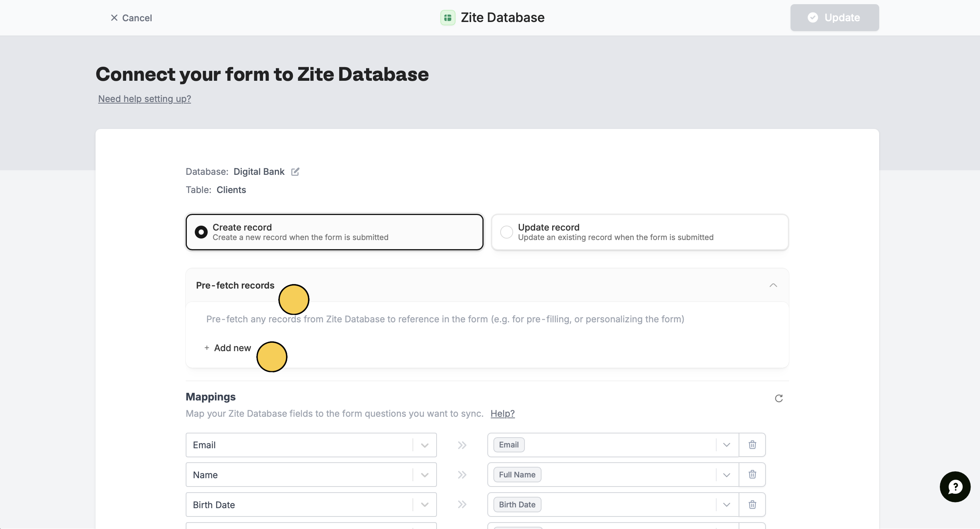The image size is (980, 529).
Task: Click the X Cancel icon
Action: (114, 18)
